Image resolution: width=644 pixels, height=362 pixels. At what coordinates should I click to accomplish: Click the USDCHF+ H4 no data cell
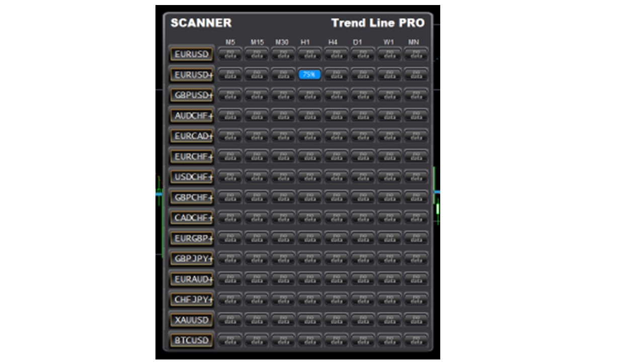tap(336, 177)
